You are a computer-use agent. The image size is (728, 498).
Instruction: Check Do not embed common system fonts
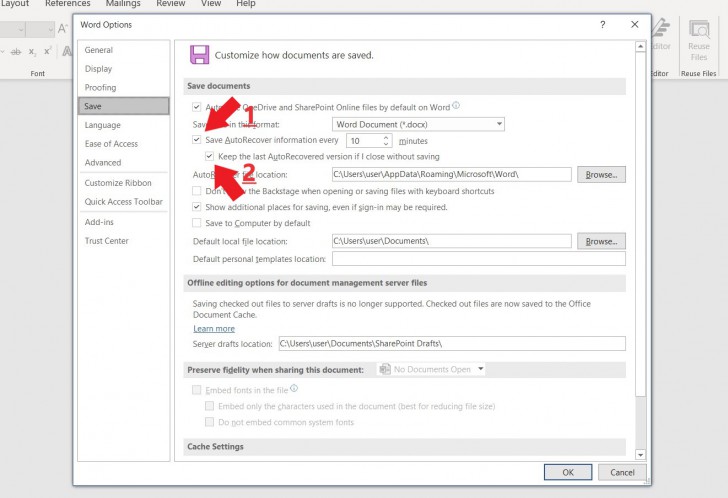coord(209,422)
